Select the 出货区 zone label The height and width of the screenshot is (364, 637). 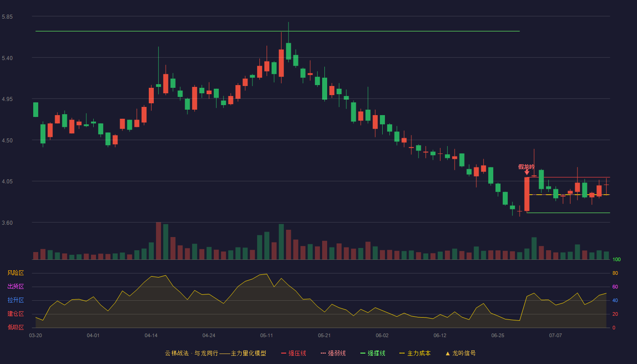point(15,287)
